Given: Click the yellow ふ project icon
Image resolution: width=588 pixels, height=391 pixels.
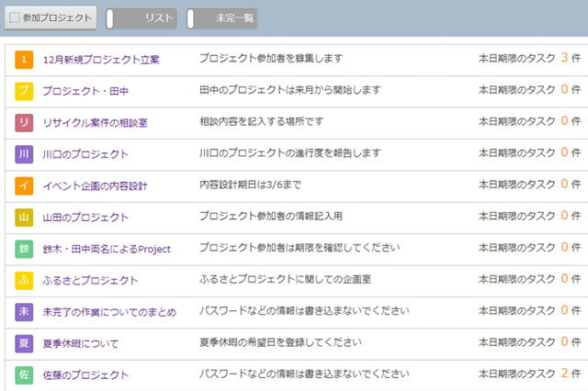Looking at the screenshot, I should point(24,281).
